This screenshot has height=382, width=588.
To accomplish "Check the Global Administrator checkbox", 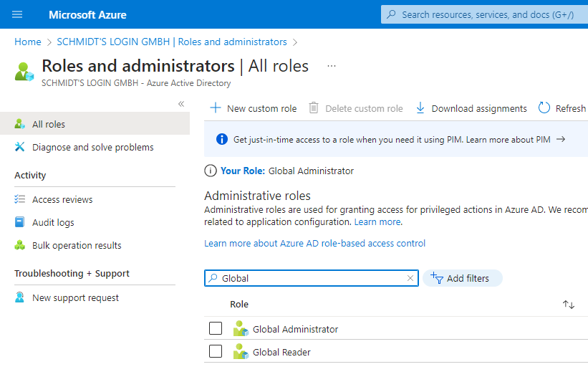I will point(216,328).
